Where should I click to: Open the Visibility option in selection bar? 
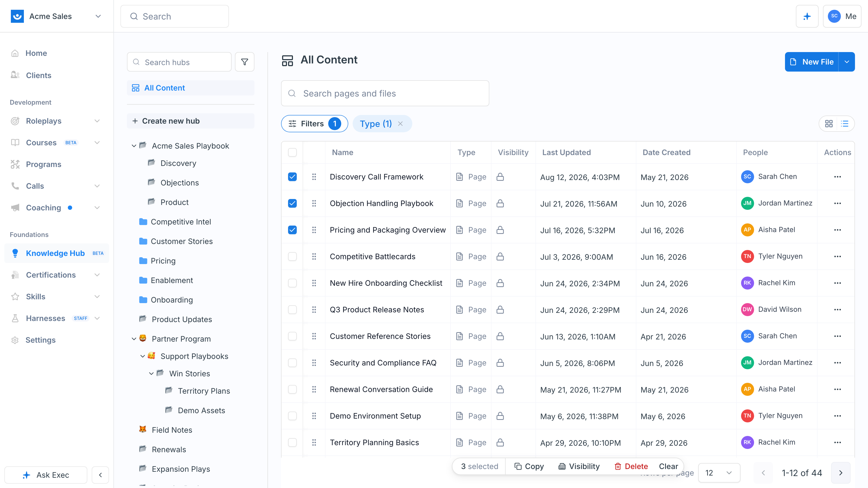pos(579,466)
